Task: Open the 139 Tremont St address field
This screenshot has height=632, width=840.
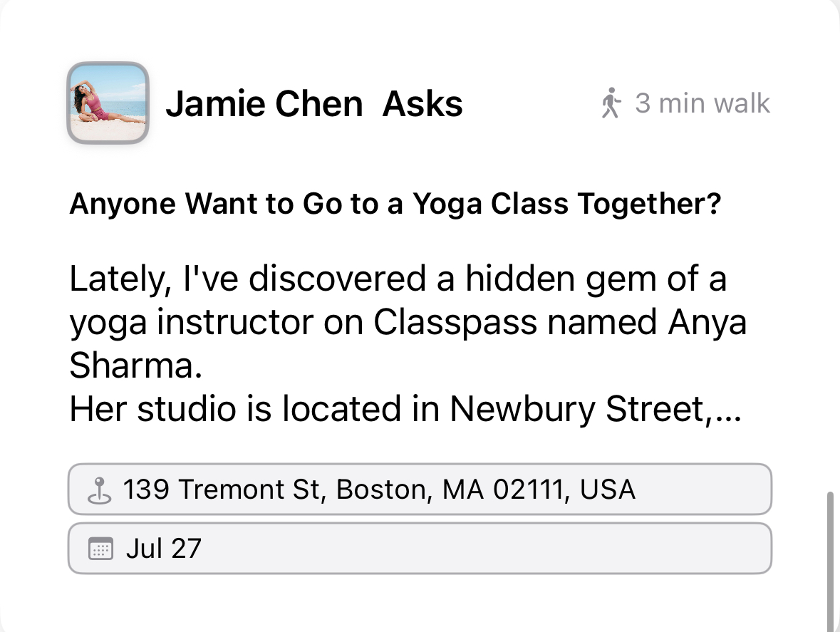Action: coord(420,489)
